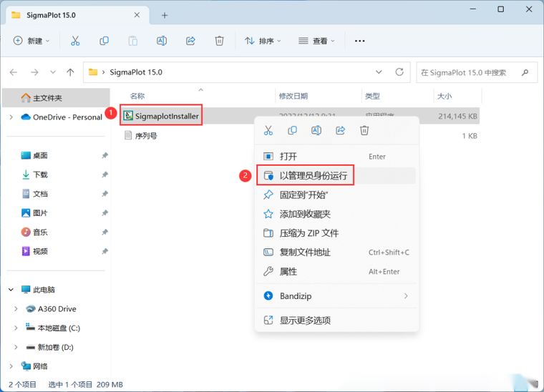Click Rename icon in context menu
Screen dimensions: 544x392
(x=316, y=130)
